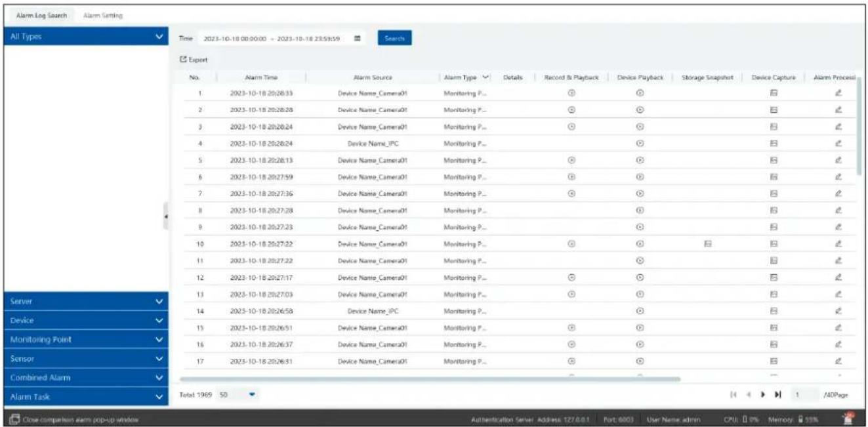The image size is (868, 427).
Task: Play record & playback for alarm row 12
Action: click(x=571, y=277)
